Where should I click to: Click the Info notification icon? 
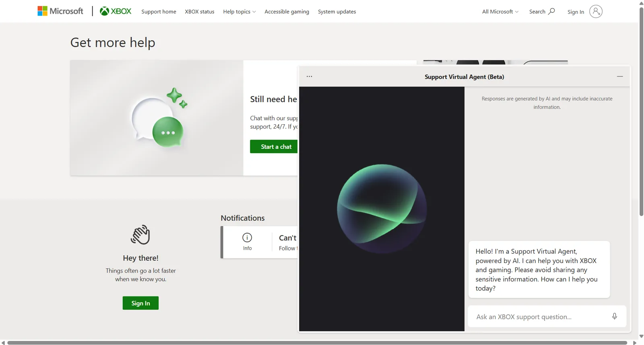(x=247, y=238)
